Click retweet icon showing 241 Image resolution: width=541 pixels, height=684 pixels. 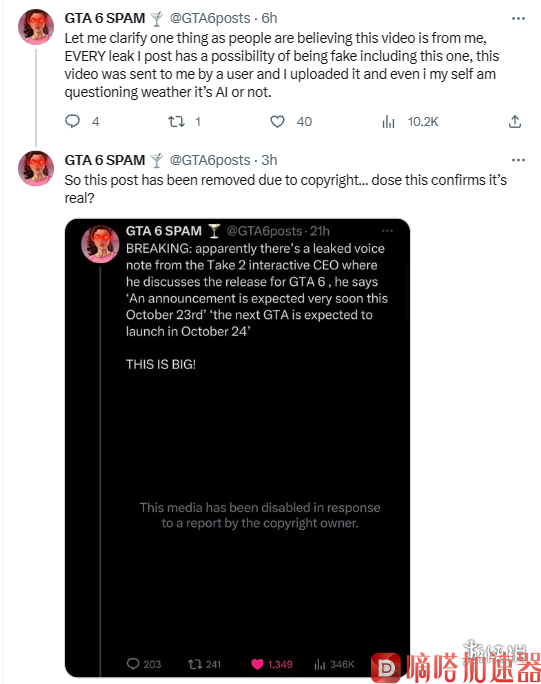click(x=195, y=664)
